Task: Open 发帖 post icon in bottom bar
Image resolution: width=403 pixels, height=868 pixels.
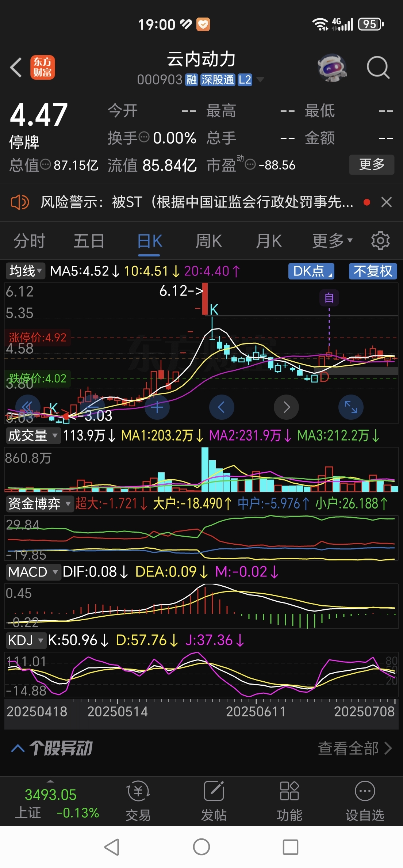Action: coord(214,802)
